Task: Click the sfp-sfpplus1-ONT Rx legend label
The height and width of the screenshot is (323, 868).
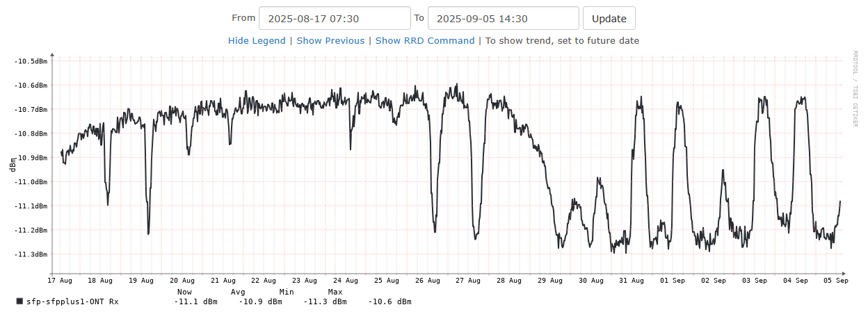Action: point(72,301)
